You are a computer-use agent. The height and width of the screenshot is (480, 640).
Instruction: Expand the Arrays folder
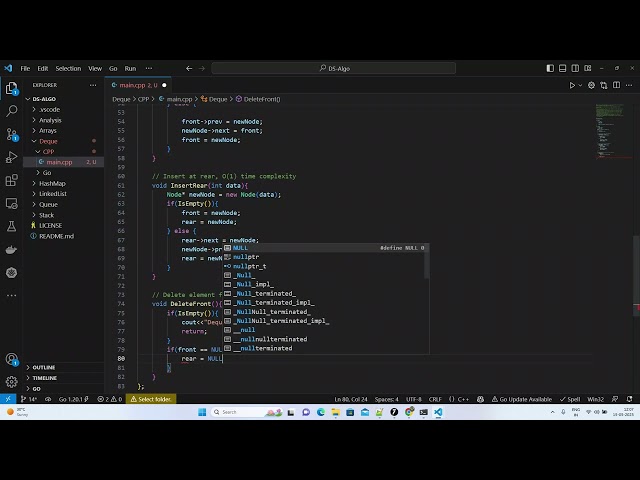[x=47, y=131]
